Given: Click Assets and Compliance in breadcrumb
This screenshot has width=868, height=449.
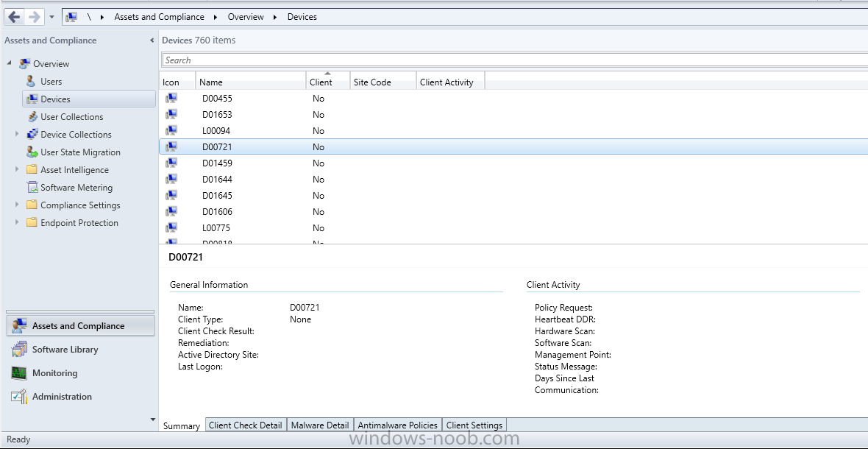Looking at the screenshot, I should click(160, 17).
